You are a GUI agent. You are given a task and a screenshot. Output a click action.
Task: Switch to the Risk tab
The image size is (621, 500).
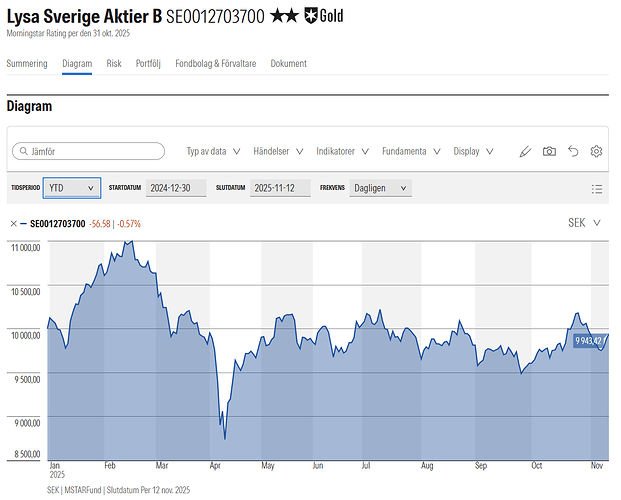click(114, 63)
